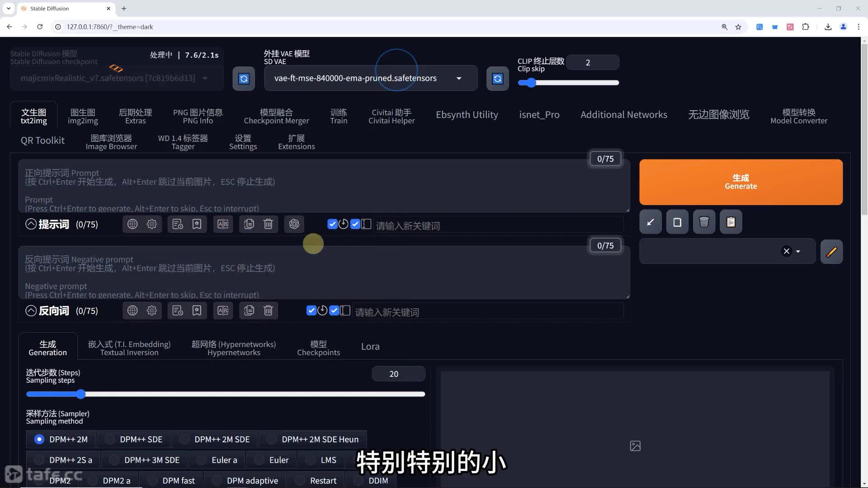Click the orange Generate button
The height and width of the screenshot is (488, 868).
pyautogui.click(x=741, y=182)
